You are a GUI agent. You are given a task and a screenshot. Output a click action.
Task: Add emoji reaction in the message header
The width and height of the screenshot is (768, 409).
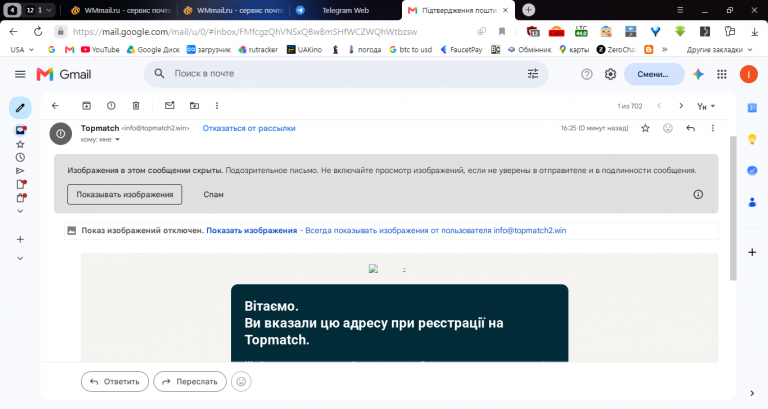click(668, 128)
